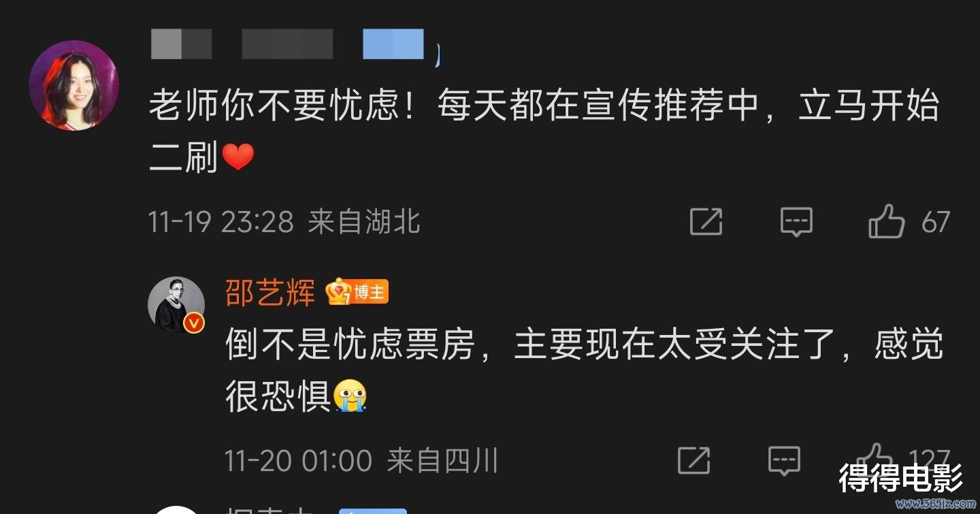Tap the repost icon on 邵艺辉's reply
This screenshot has height=514, width=980.
(694, 461)
